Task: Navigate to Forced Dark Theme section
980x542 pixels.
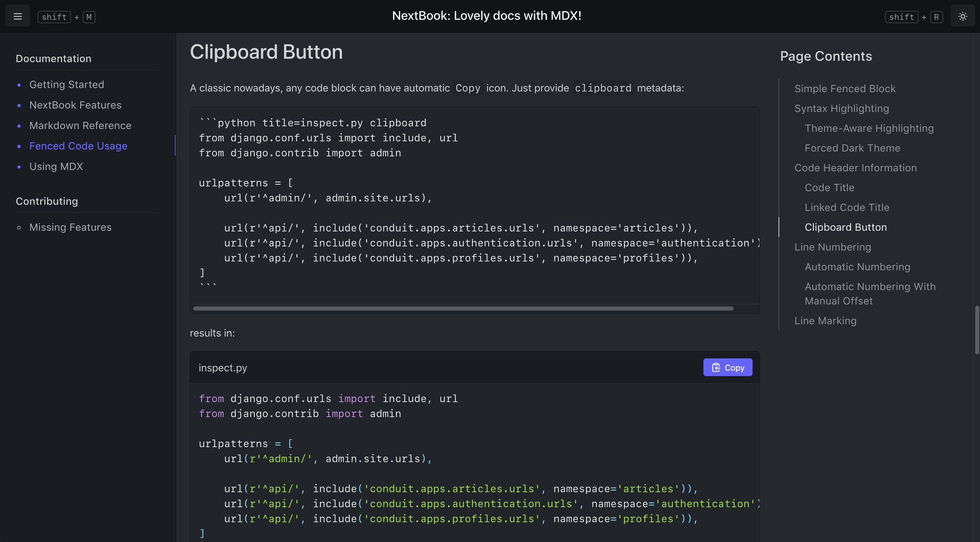Action: pos(852,148)
